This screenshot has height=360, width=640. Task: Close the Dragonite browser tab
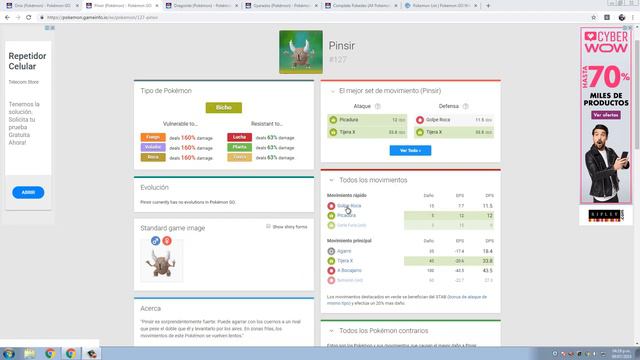coord(236,6)
